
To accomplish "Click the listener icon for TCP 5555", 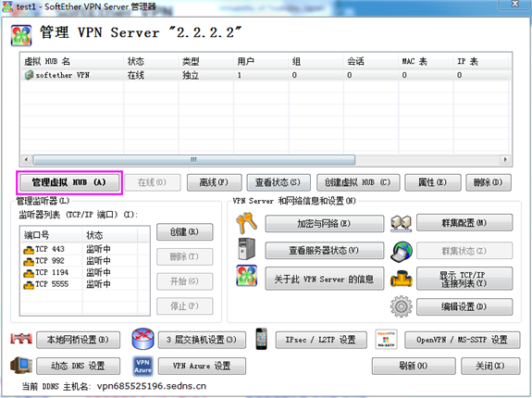I will (x=29, y=285).
